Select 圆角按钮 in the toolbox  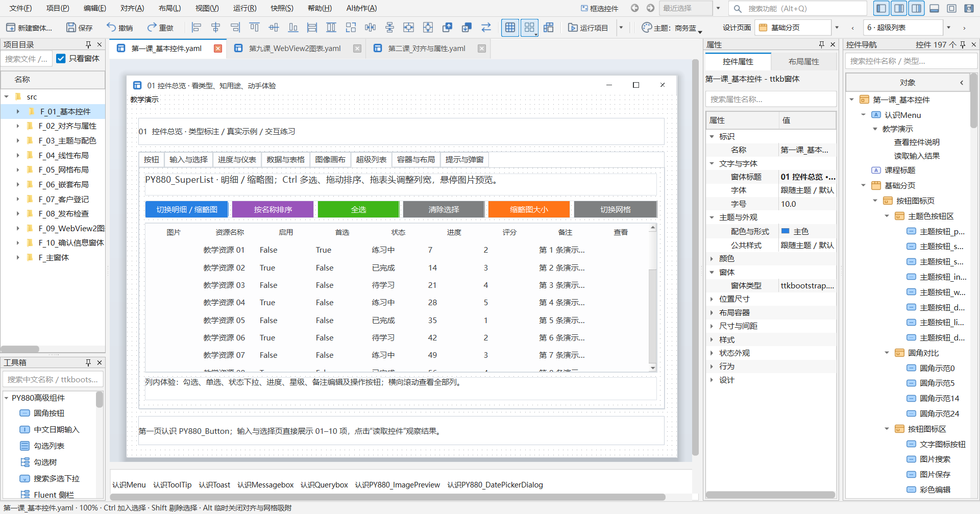pyautogui.click(x=49, y=413)
